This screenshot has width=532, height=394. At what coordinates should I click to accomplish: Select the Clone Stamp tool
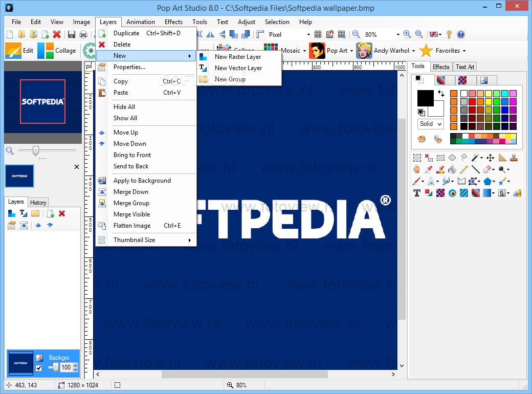(514, 158)
